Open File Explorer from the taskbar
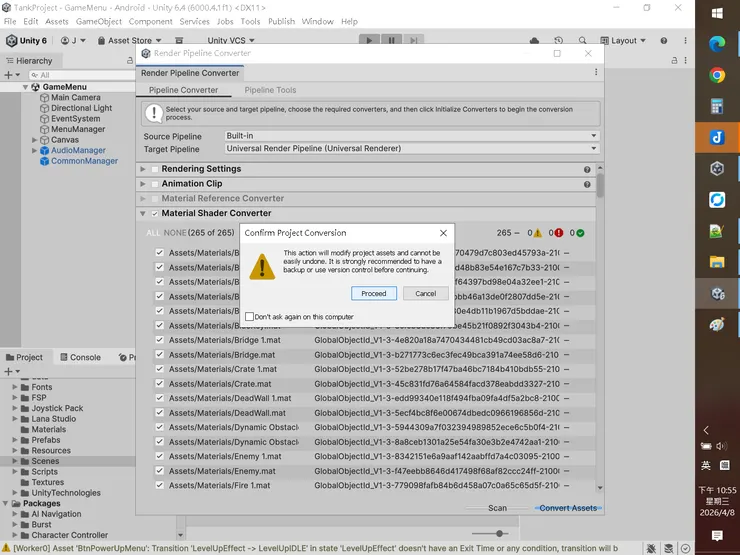Image resolution: width=740 pixels, height=555 pixels. coord(717,262)
